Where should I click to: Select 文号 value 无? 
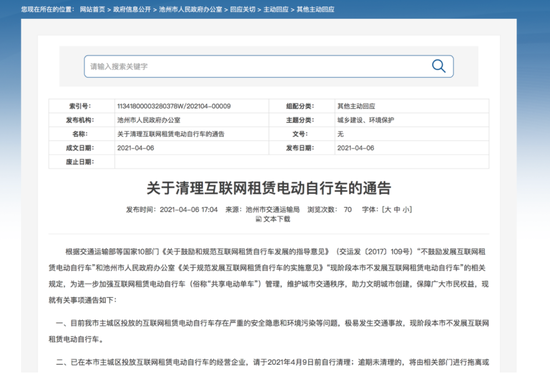click(x=340, y=134)
